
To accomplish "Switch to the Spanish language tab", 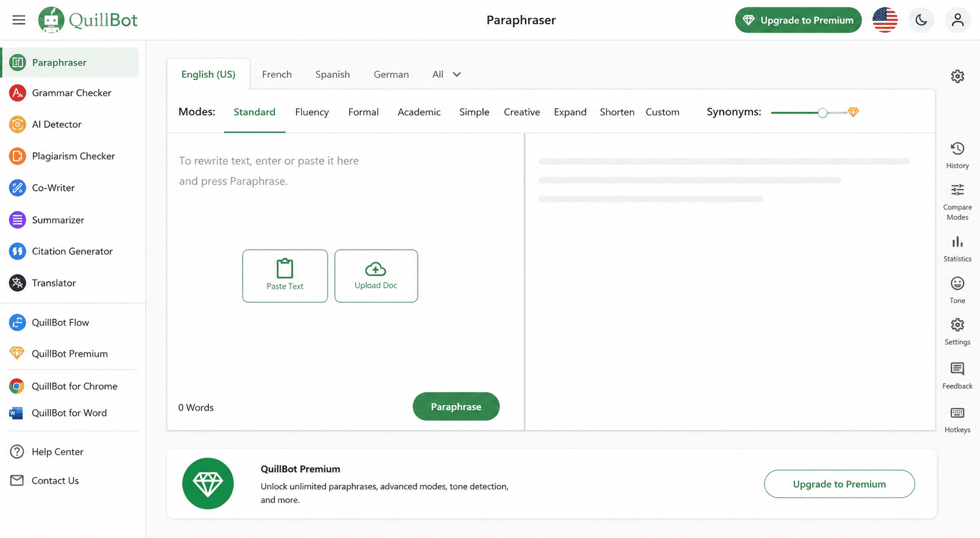I will 333,75.
